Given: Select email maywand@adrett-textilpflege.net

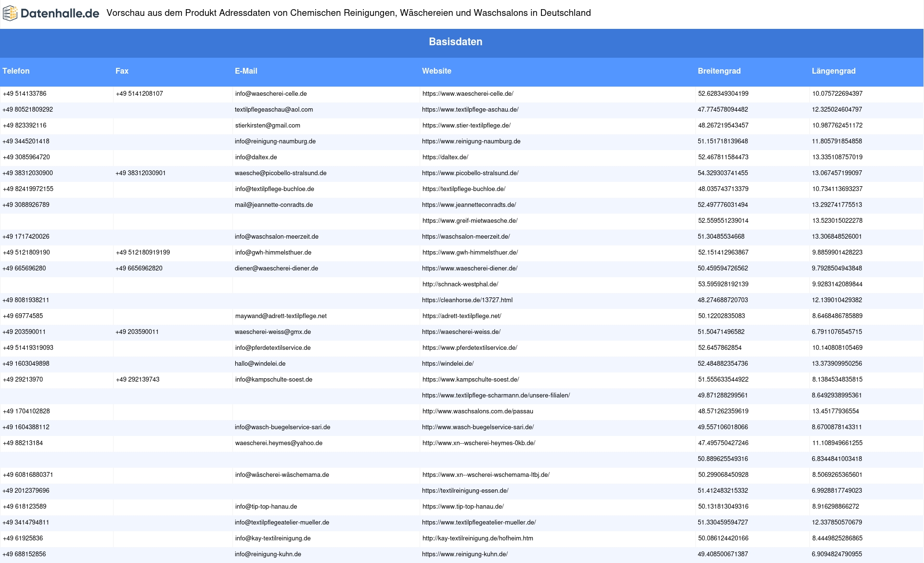Looking at the screenshot, I should pyautogui.click(x=281, y=316).
